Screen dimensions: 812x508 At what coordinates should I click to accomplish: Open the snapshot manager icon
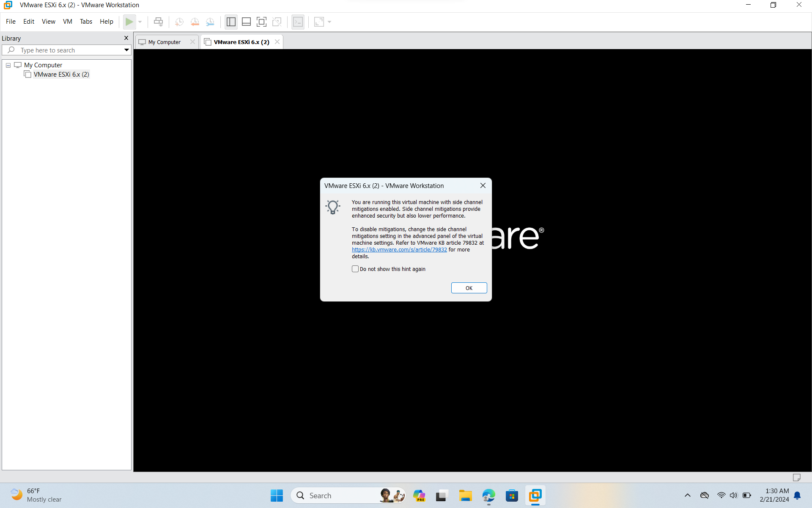coord(210,22)
